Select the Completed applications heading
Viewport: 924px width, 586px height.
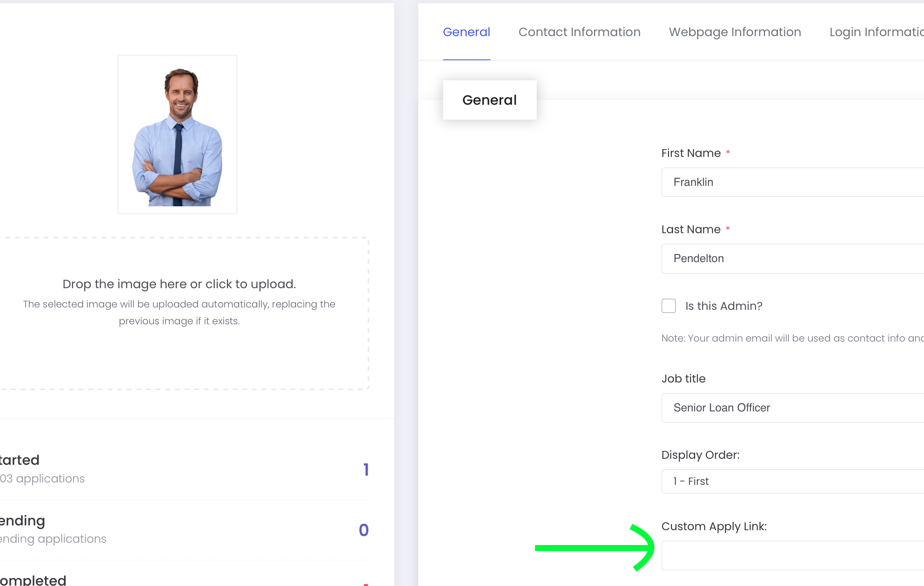(x=33, y=580)
